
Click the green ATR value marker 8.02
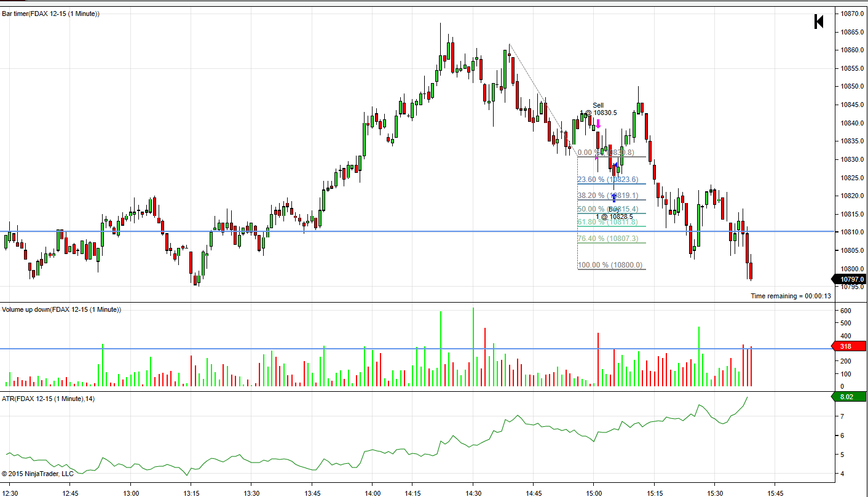point(848,397)
